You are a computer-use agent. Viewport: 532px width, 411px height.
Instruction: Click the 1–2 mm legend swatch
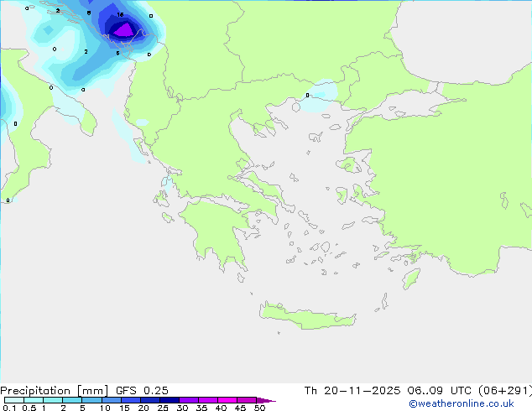click(x=53, y=400)
